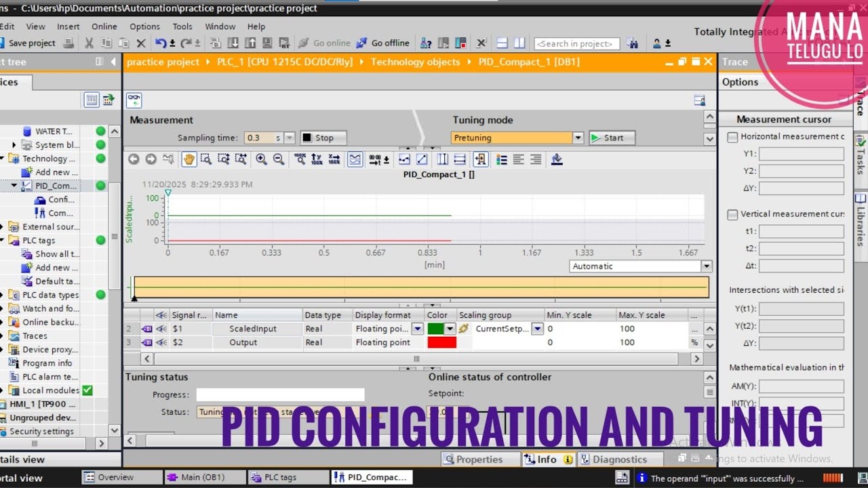Click the split editor vertically icon
The width and height of the screenshot is (868, 488).
point(519,43)
